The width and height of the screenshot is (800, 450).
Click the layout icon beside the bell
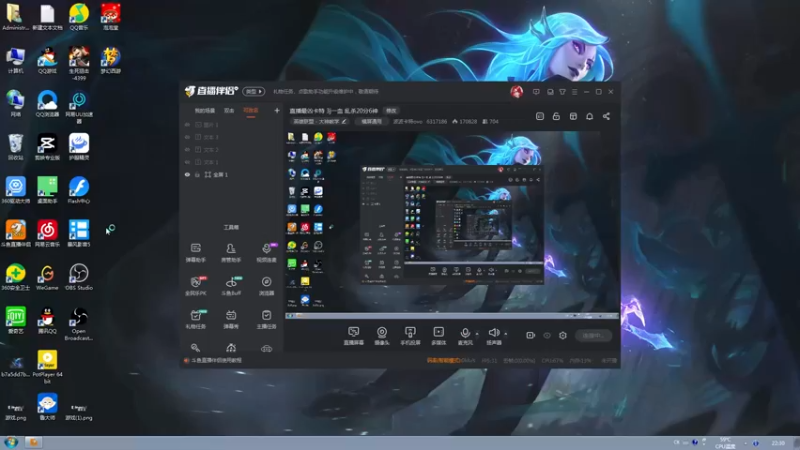coord(573,116)
